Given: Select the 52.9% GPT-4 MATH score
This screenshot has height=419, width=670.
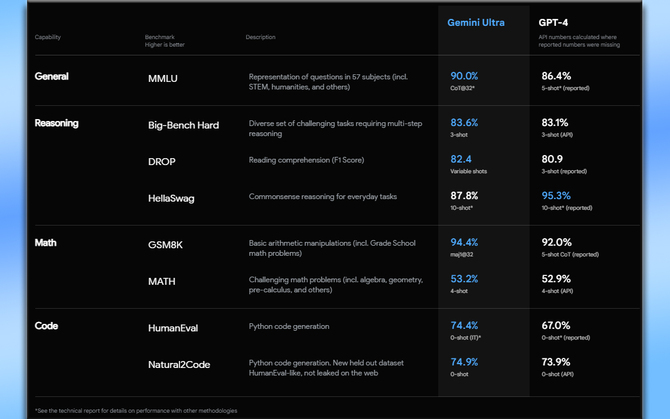Looking at the screenshot, I should point(556,279).
